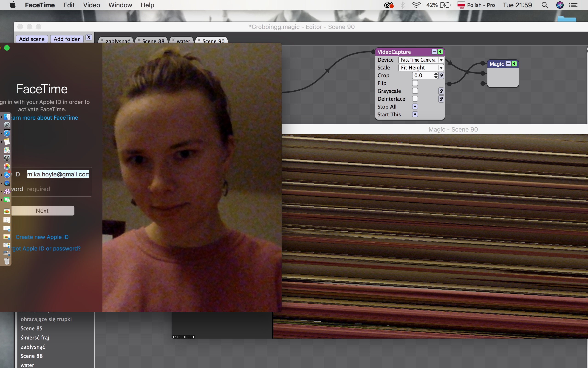
Task: Click the Crop value field 0.0
Action: pyautogui.click(x=423, y=75)
